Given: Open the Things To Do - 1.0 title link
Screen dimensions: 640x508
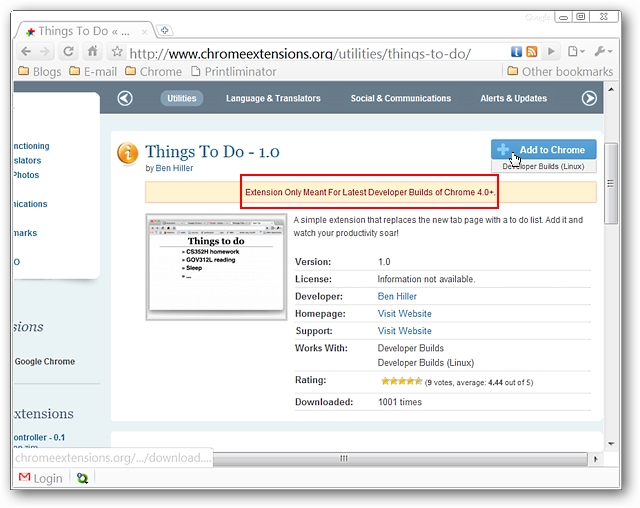Looking at the screenshot, I should tap(212, 152).
